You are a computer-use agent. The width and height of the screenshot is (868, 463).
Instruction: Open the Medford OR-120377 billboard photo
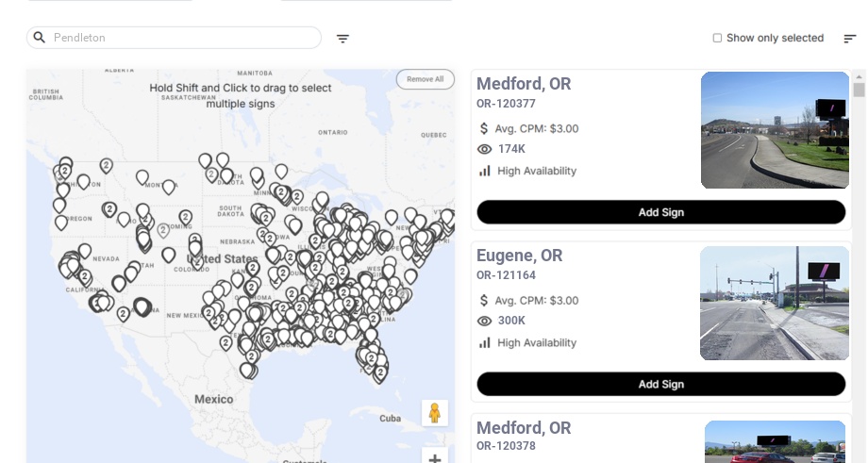(775, 130)
